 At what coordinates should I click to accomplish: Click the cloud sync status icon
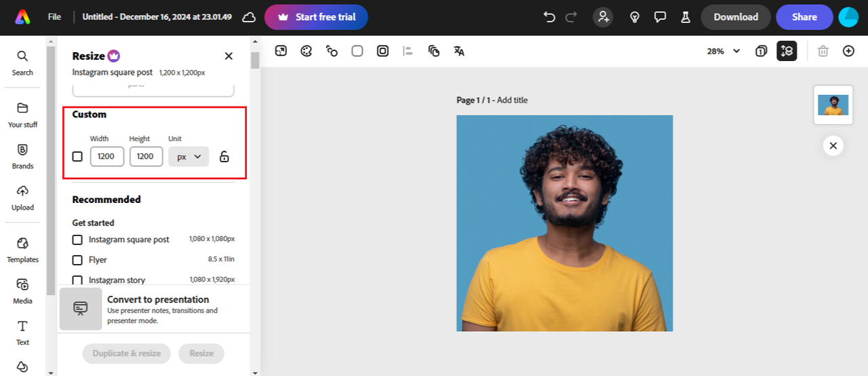250,17
